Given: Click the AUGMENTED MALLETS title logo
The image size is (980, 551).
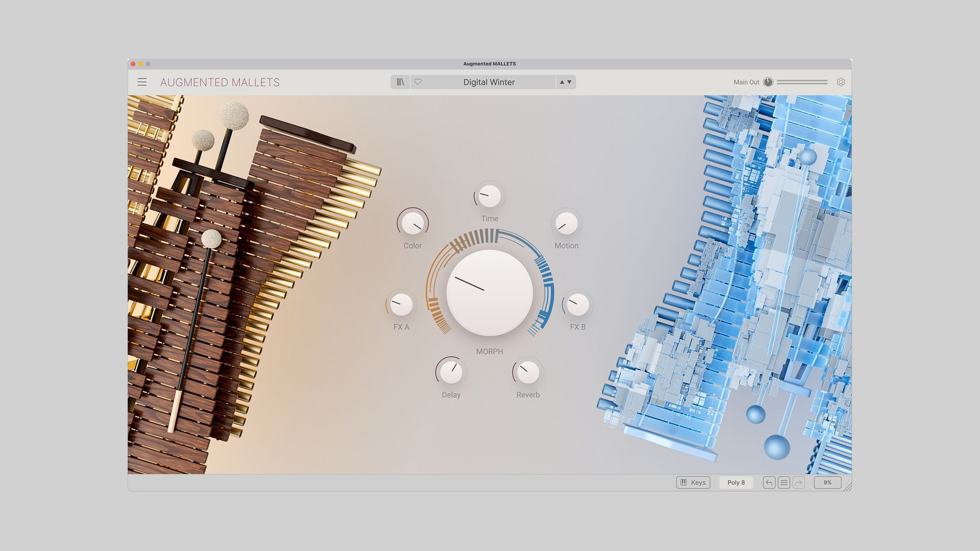Looking at the screenshot, I should coord(220,82).
